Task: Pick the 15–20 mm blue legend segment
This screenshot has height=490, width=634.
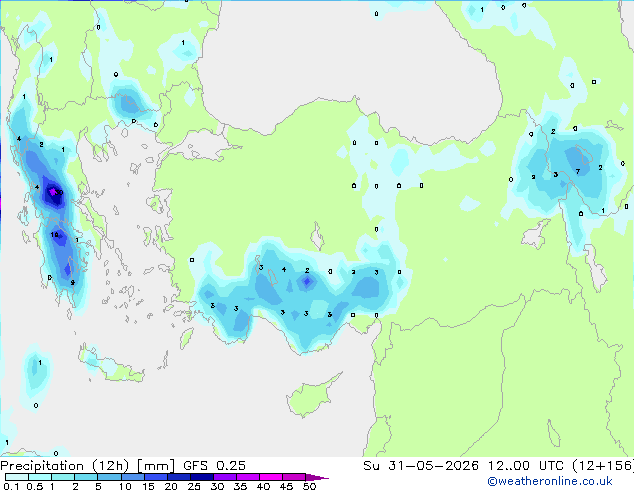Action: tap(155, 477)
